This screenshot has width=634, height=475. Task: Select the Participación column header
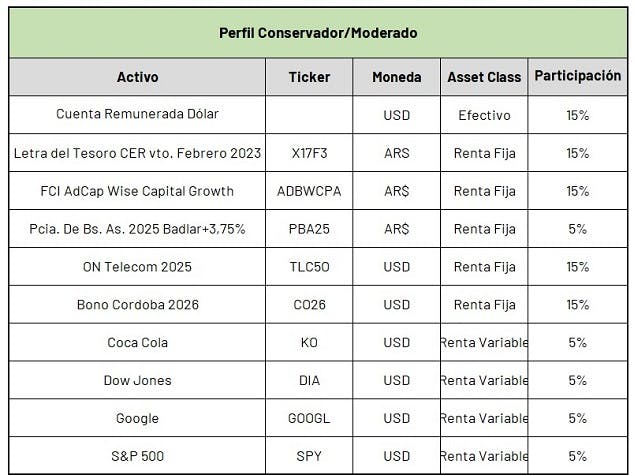point(577,77)
